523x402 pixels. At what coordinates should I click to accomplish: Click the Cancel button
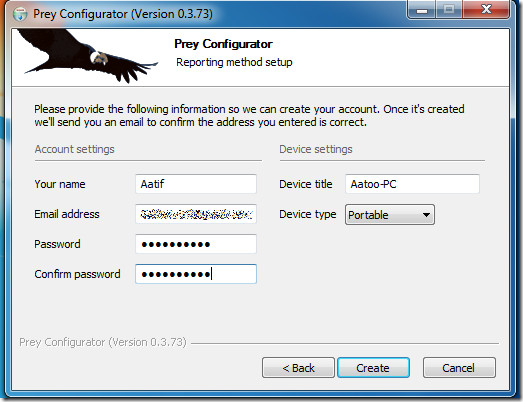tap(459, 368)
